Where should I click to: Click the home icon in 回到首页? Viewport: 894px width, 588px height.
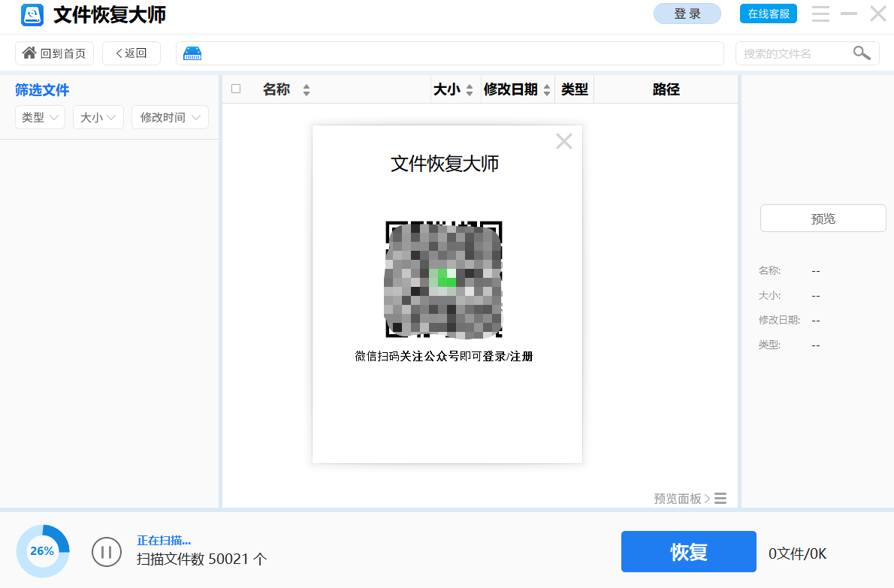pyautogui.click(x=29, y=53)
